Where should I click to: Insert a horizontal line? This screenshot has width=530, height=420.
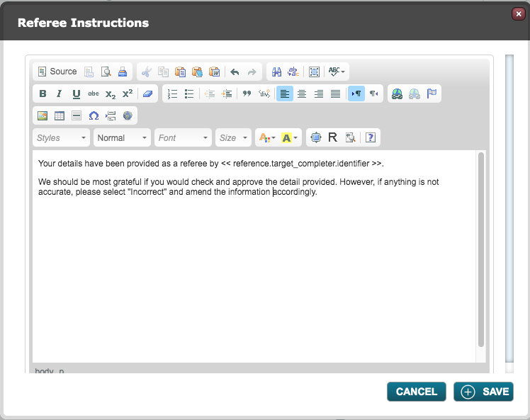pos(77,116)
